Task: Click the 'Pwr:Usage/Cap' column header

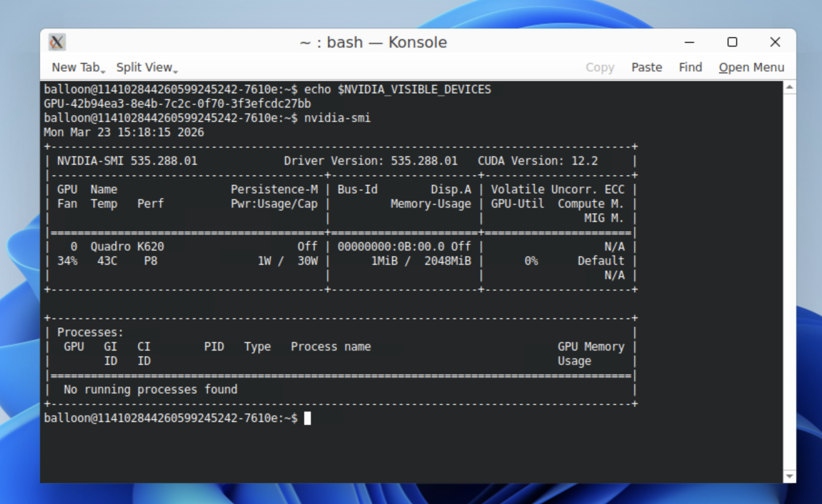Action: coord(274,204)
